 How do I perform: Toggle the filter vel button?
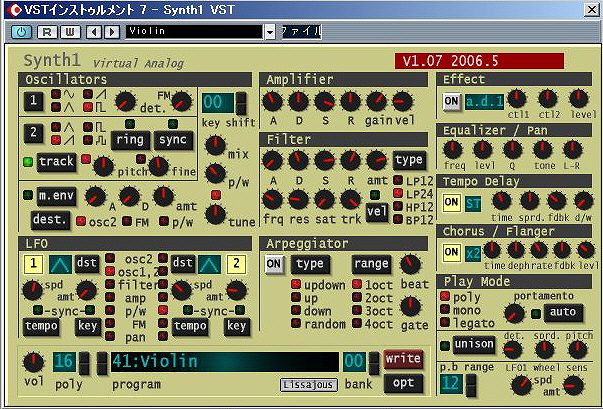[377, 213]
